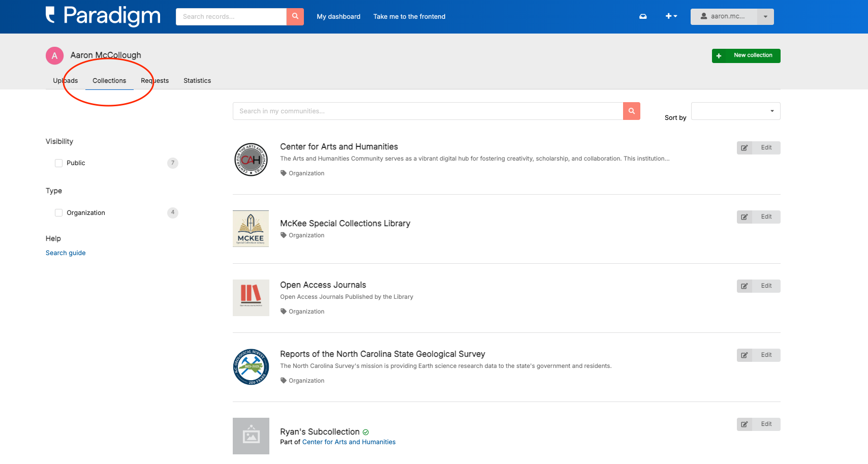Image resolution: width=868 pixels, height=464 pixels.
Task: Open the aaron.mc... user account button
Action: click(x=724, y=17)
